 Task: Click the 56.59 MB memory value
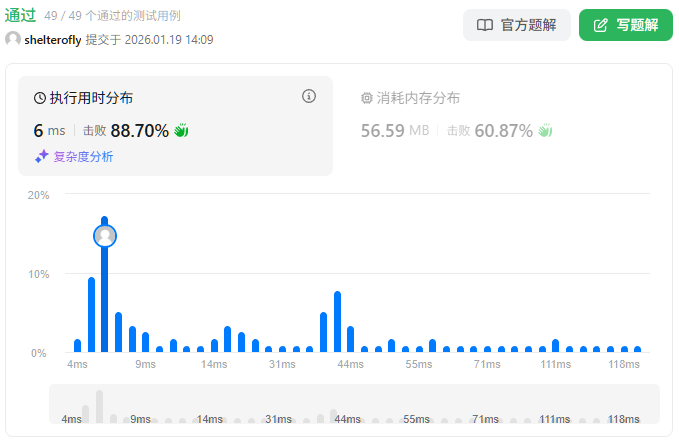(397, 130)
